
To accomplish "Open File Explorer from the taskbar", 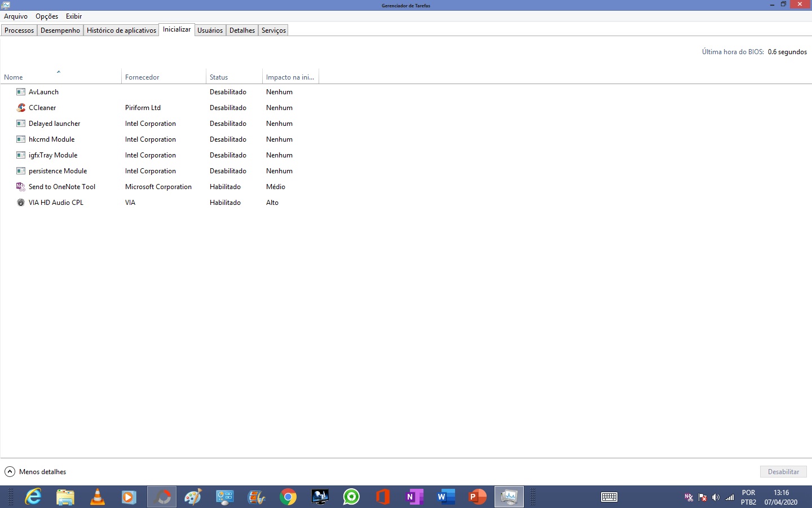I will (x=65, y=497).
